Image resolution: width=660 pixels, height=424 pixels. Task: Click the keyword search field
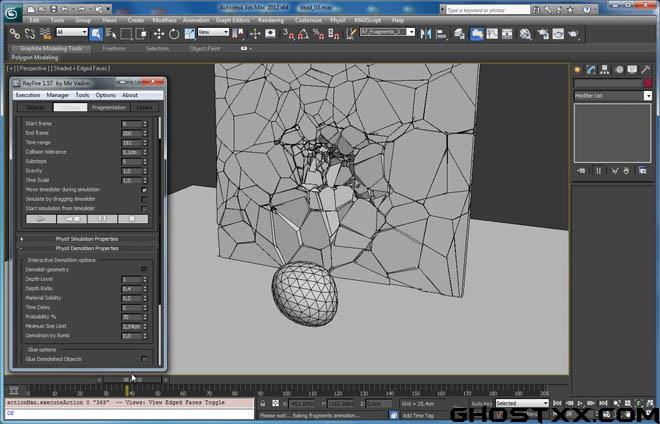point(488,10)
